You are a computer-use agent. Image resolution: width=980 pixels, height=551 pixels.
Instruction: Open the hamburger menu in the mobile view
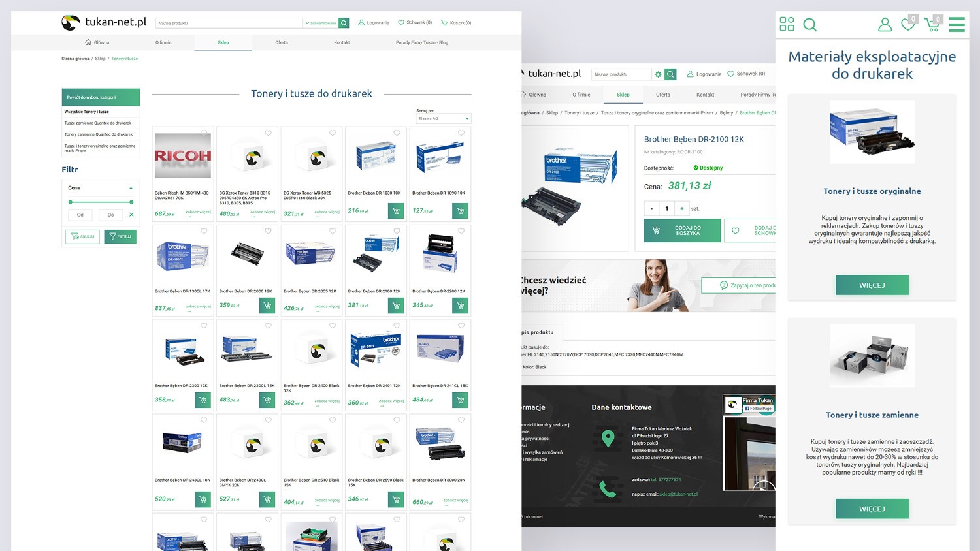[x=956, y=25]
